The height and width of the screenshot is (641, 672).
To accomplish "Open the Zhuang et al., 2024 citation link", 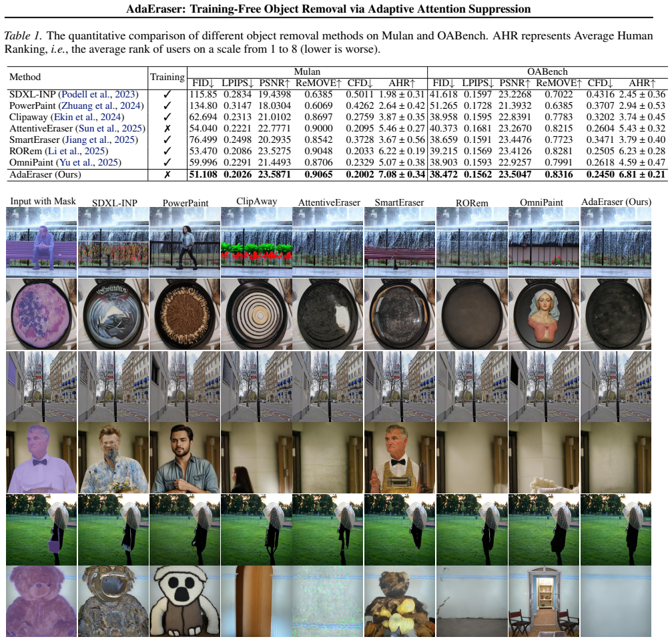I will coord(102,105).
